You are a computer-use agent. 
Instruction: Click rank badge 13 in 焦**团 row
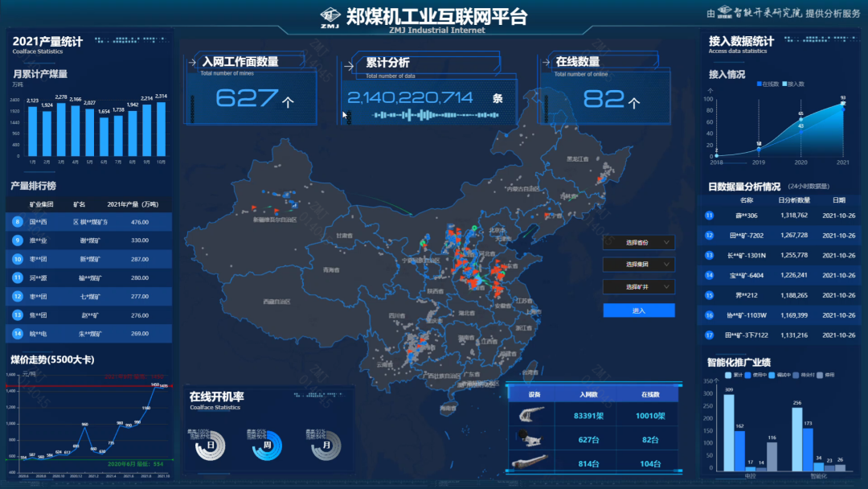pyautogui.click(x=18, y=315)
